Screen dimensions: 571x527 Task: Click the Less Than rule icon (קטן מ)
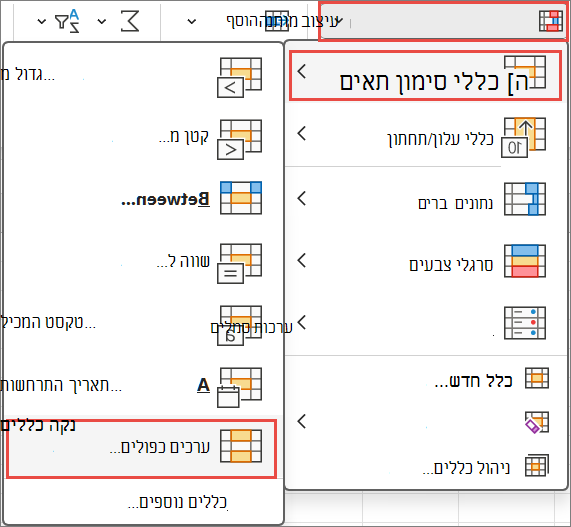240,139
